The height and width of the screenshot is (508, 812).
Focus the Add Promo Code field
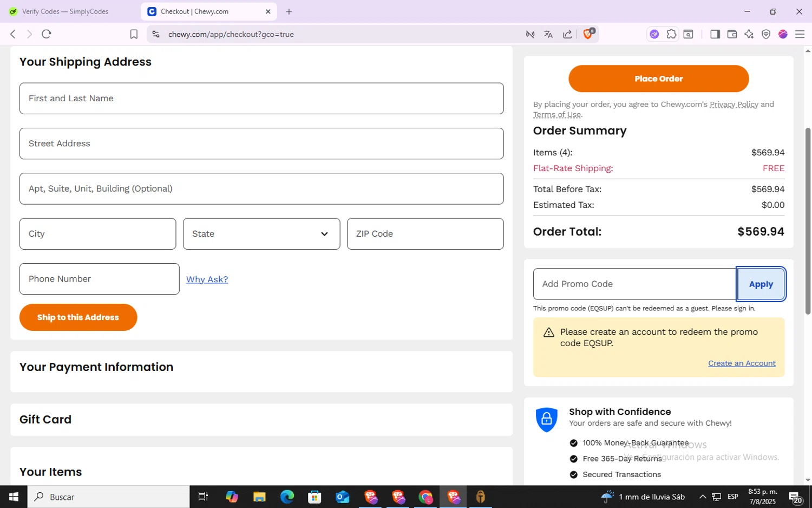(634, 284)
